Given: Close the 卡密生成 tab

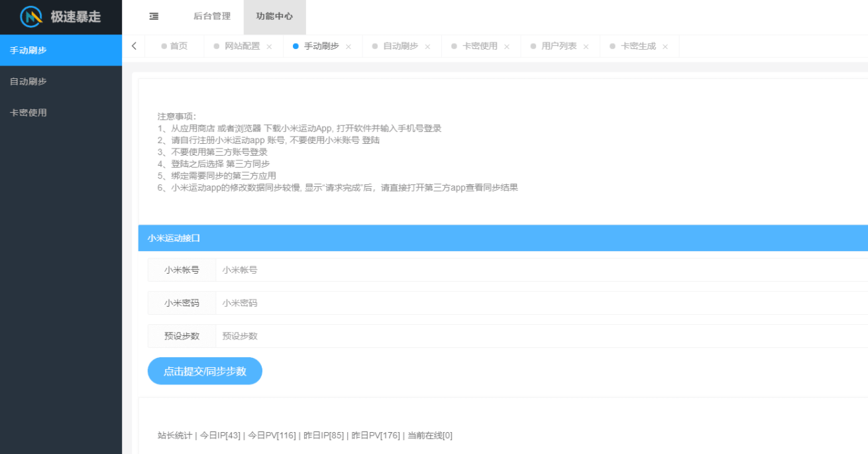Looking at the screenshot, I should point(665,46).
